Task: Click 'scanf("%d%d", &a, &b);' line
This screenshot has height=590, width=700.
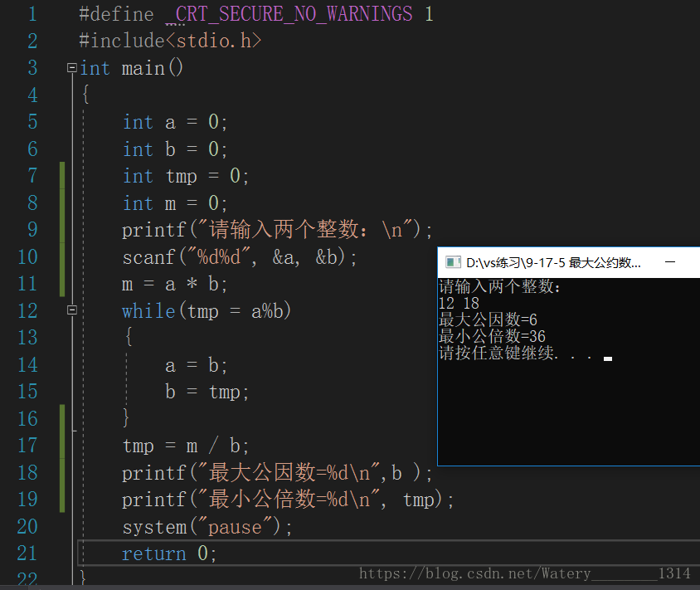Action: (240, 257)
